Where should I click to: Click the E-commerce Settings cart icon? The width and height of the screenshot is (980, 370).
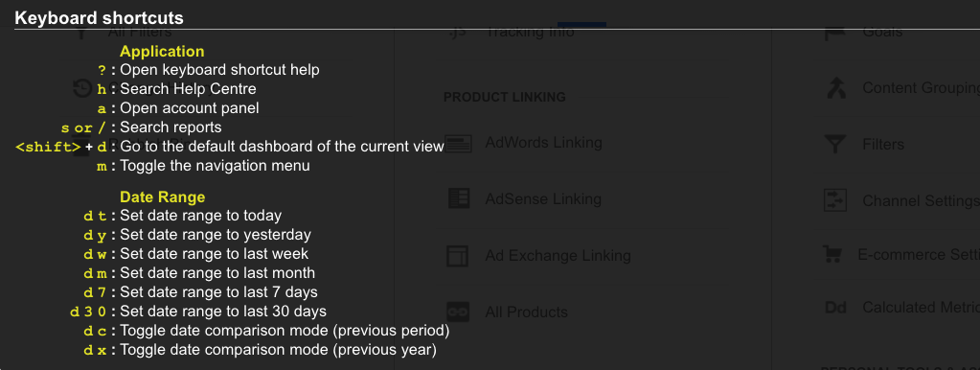point(832,254)
